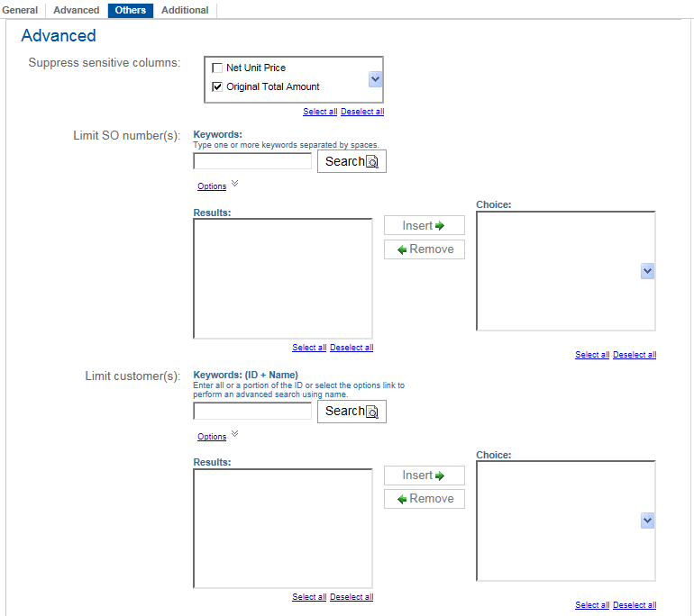Remove SO number from Choice list
The width and height of the screenshot is (694, 616).
click(424, 249)
